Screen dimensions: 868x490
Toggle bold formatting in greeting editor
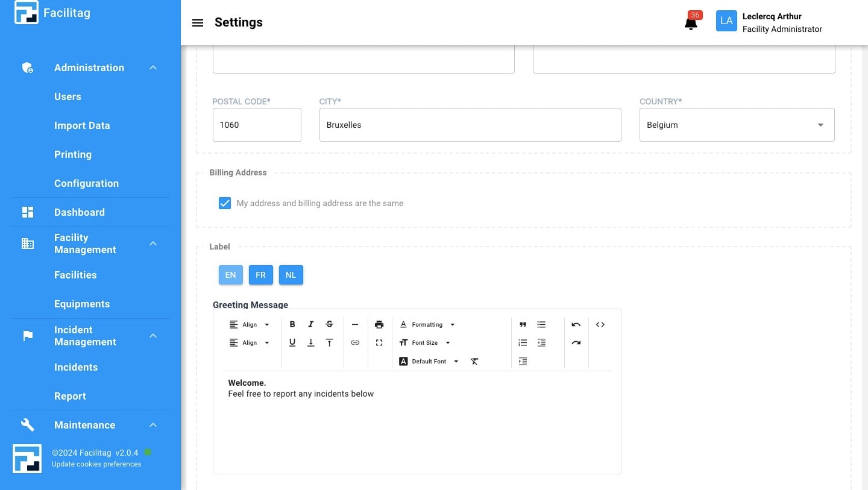(292, 324)
